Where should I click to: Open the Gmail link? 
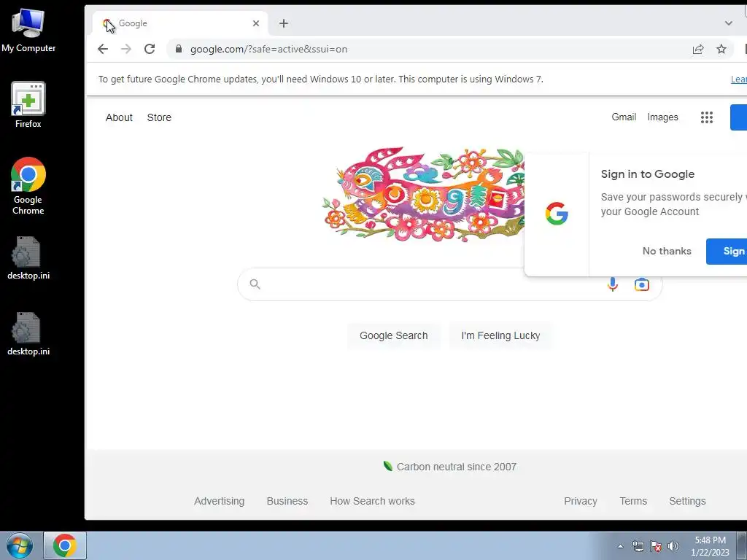pyautogui.click(x=624, y=117)
